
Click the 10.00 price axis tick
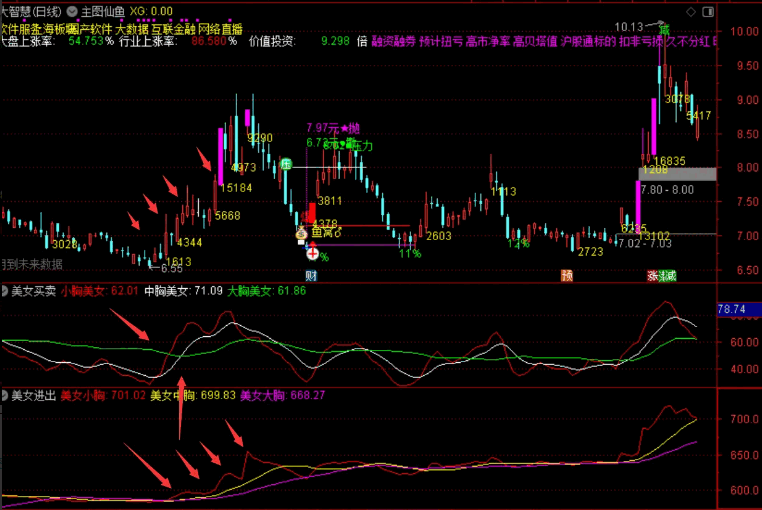pyautogui.click(x=745, y=32)
